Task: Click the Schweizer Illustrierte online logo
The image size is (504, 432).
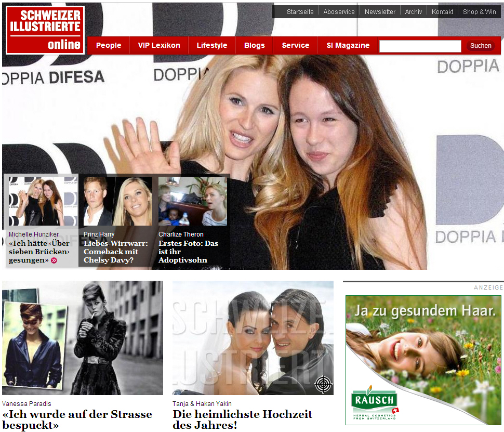Action: (45, 30)
